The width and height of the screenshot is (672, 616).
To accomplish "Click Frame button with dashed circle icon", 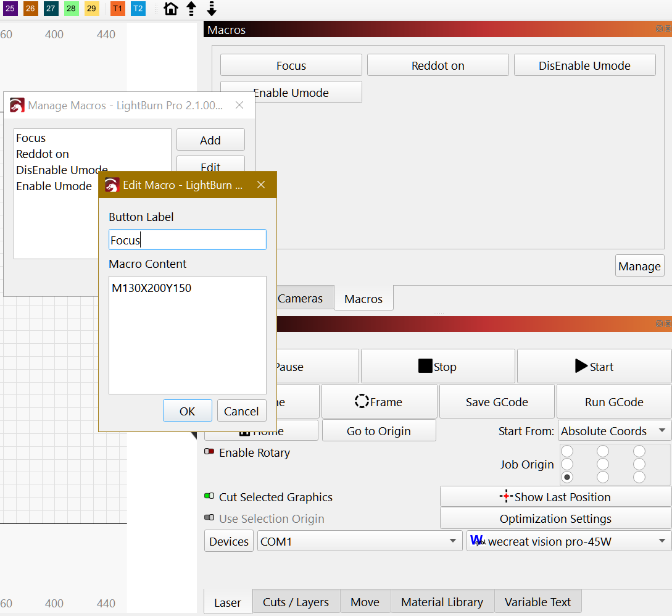I will coord(379,402).
